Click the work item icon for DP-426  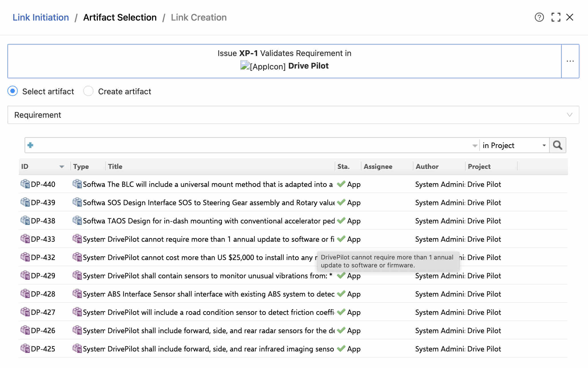25,330
